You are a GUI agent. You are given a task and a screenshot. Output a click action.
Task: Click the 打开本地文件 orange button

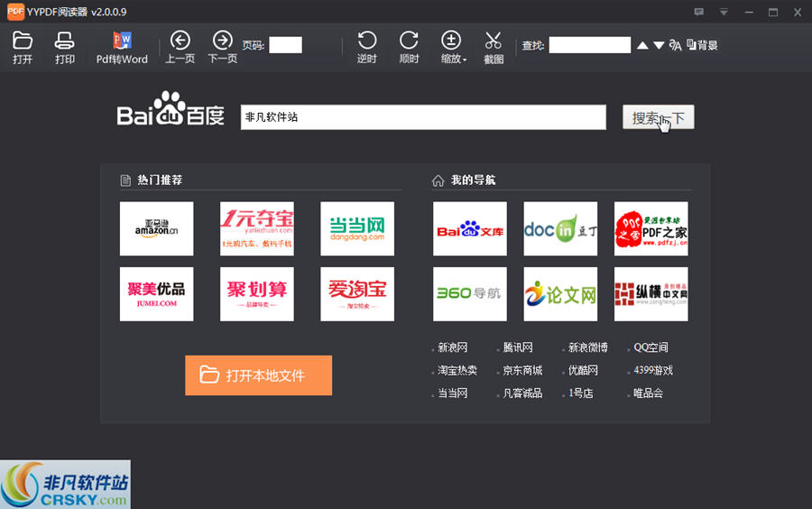(258, 375)
